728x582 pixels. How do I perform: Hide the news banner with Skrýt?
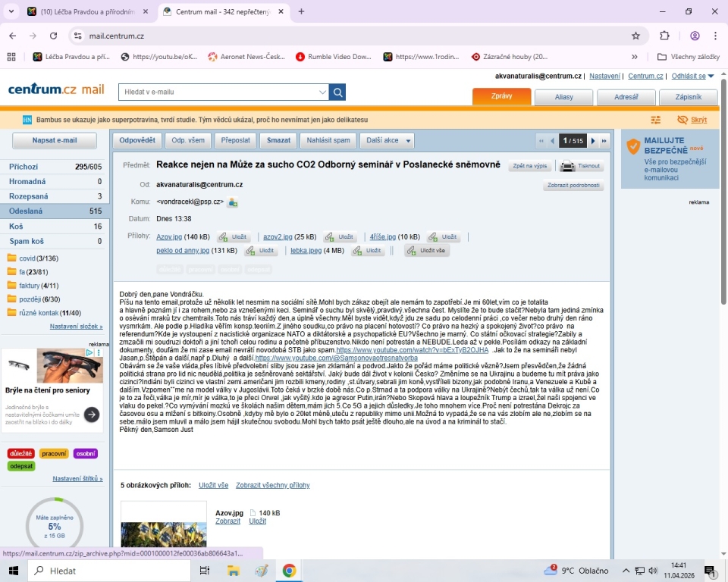pyautogui.click(x=692, y=120)
